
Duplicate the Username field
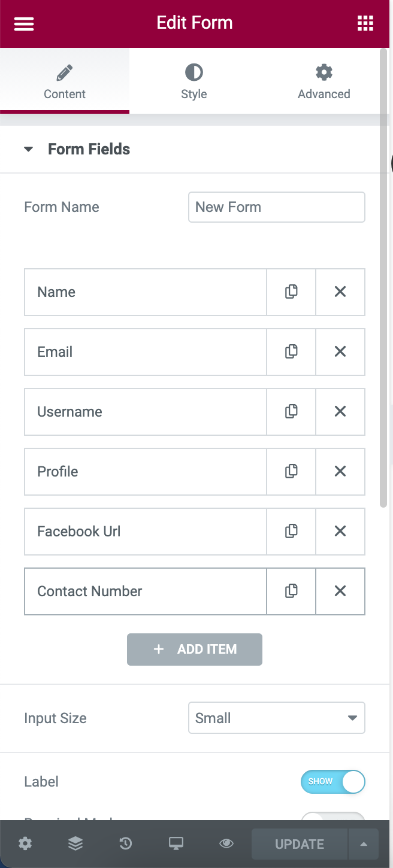click(x=291, y=412)
